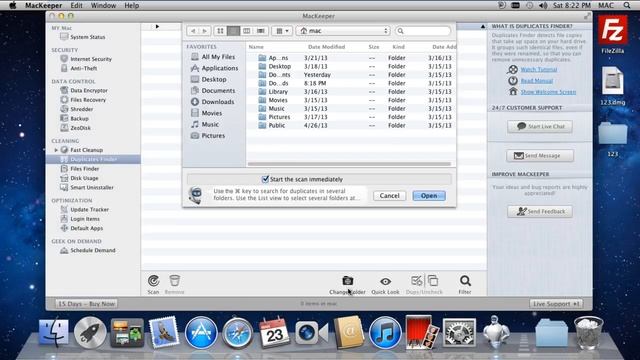Select Pictures in Favorites sidebar
Image resolution: width=640 pixels, height=360 pixels.
coord(208,136)
